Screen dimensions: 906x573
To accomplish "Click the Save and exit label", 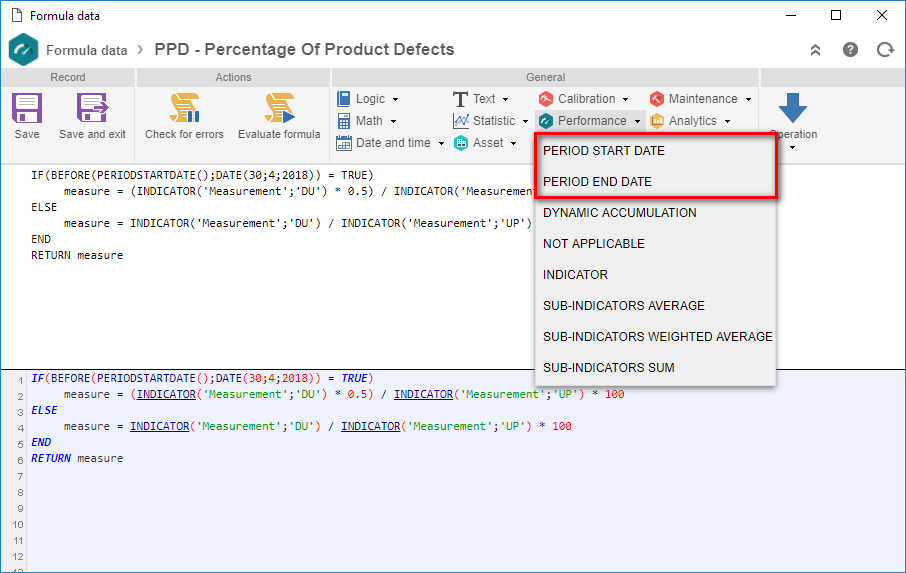I will (92, 134).
